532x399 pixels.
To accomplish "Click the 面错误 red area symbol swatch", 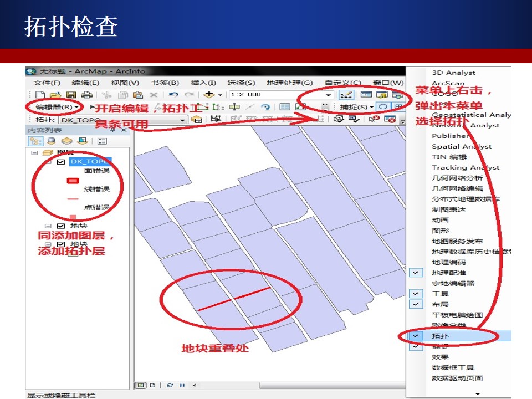I will pyautogui.click(x=73, y=181).
